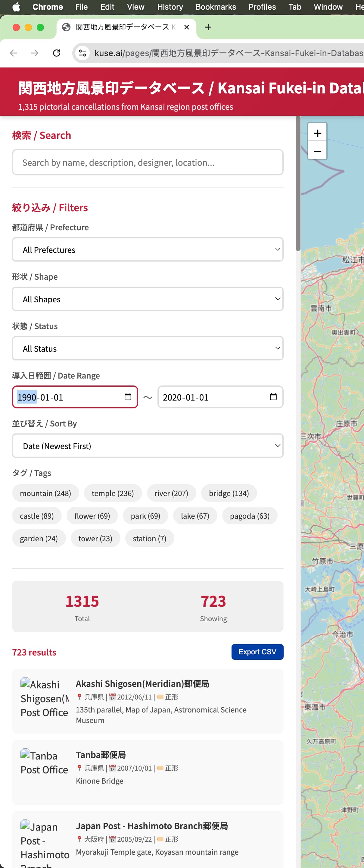Click the Export CSV button

tap(257, 652)
